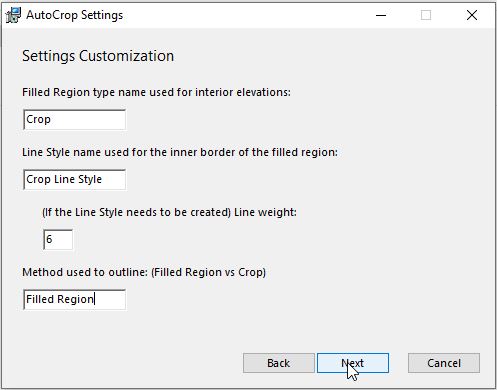This screenshot has height=390, width=497.
Task: Click the AutoCrop installer icon in title bar
Action: [13, 15]
